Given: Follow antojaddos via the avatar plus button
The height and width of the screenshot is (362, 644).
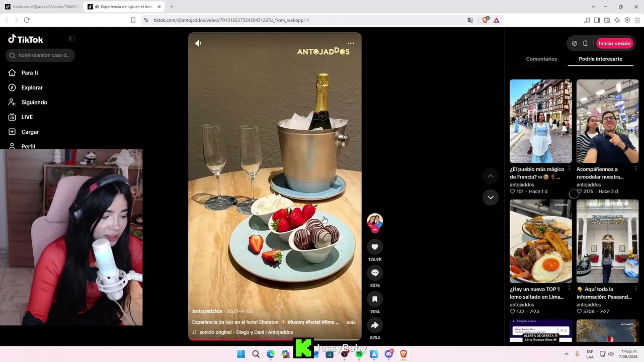Looking at the screenshot, I should point(375,230).
